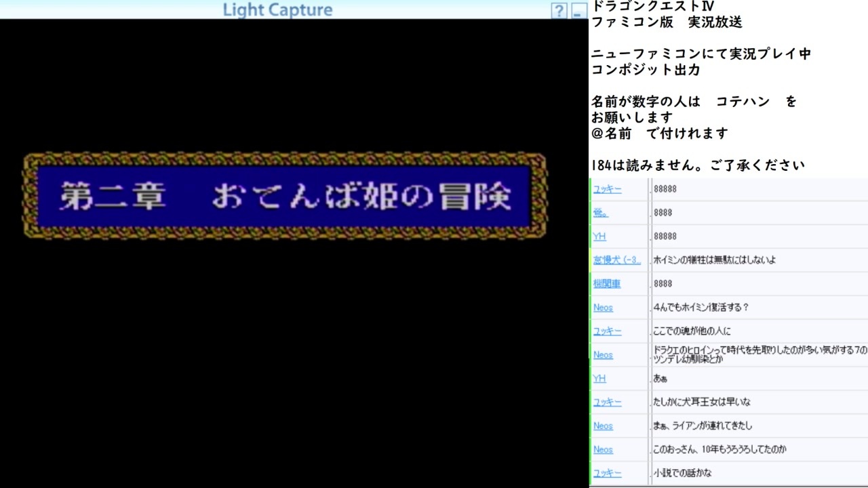
Task: Click the 184は読みません notice text
Action: [698, 165]
